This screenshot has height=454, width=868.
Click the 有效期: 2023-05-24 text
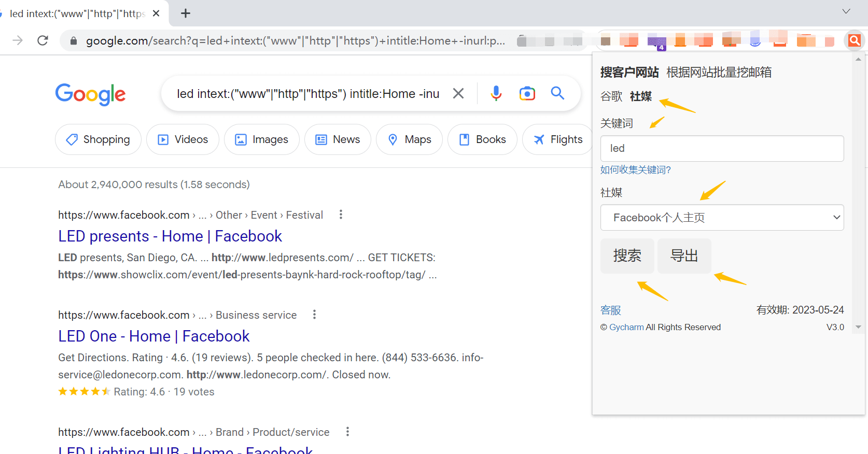pyautogui.click(x=800, y=310)
